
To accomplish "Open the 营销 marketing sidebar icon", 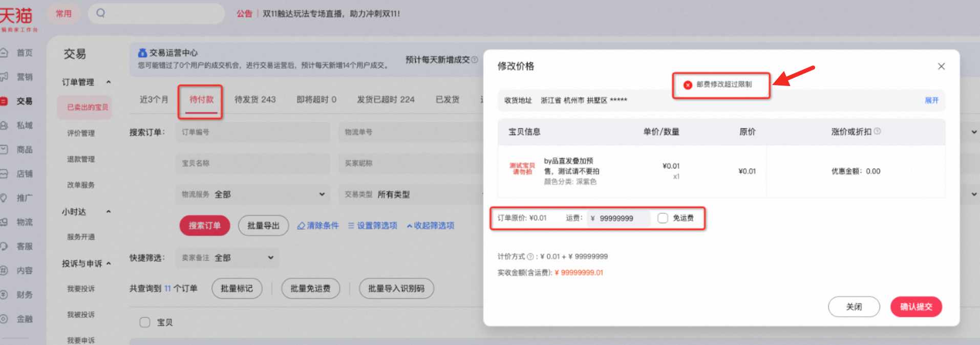I will [4, 77].
